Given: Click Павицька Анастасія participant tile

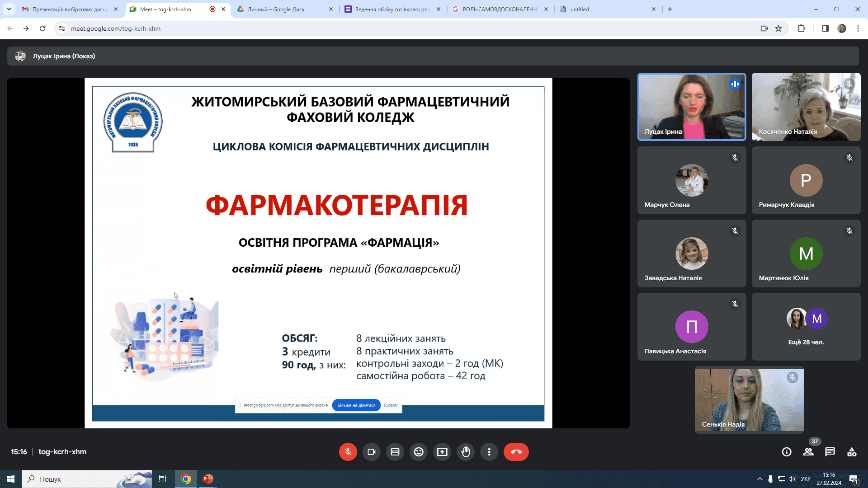Looking at the screenshot, I should pyautogui.click(x=692, y=327).
